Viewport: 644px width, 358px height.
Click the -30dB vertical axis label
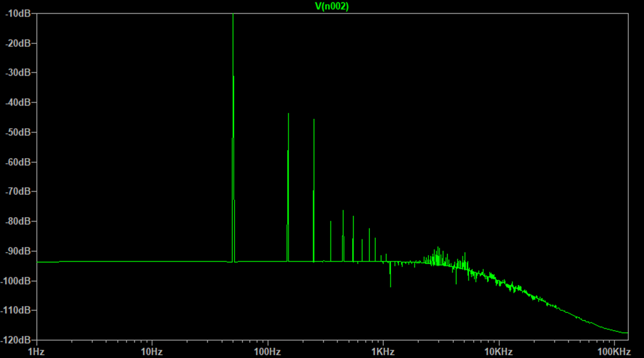(18, 72)
